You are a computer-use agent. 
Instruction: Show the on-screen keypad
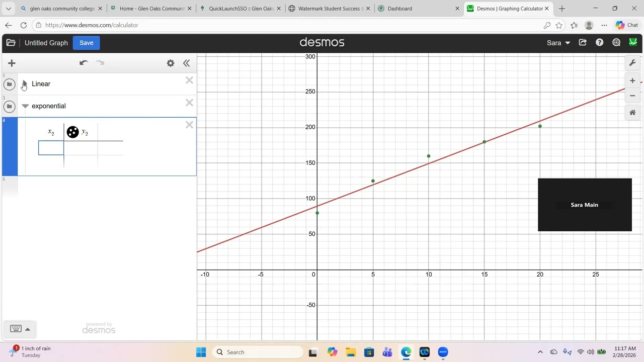pyautogui.click(x=21, y=329)
